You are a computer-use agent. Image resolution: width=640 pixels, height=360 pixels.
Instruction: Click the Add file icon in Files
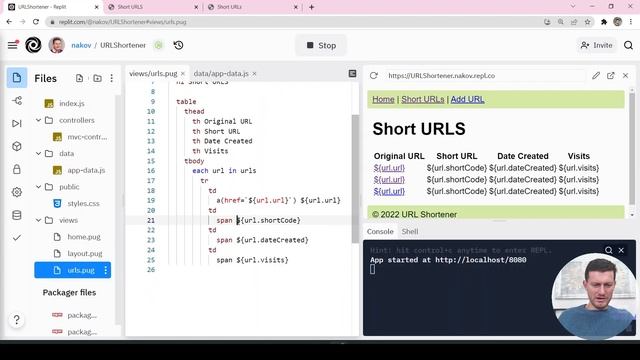(79, 78)
